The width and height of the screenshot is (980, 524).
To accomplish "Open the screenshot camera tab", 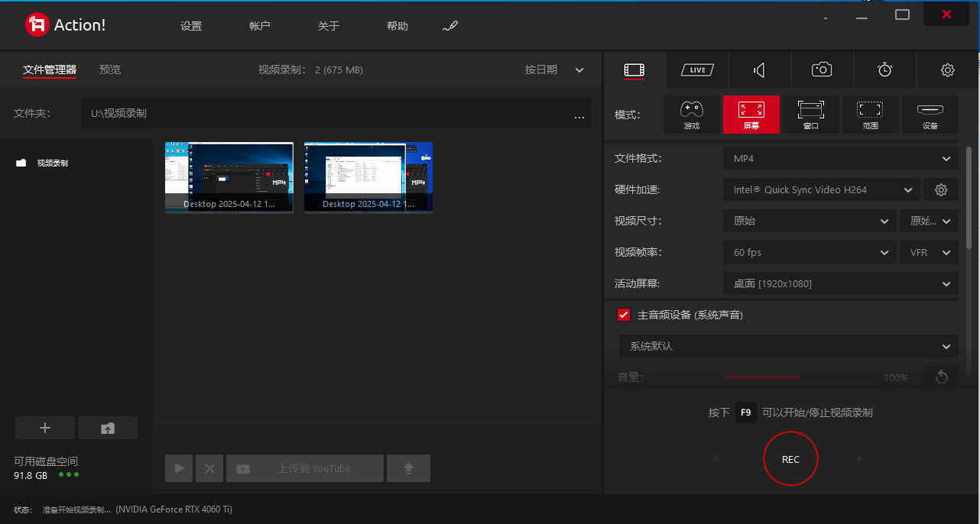I will coord(822,70).
